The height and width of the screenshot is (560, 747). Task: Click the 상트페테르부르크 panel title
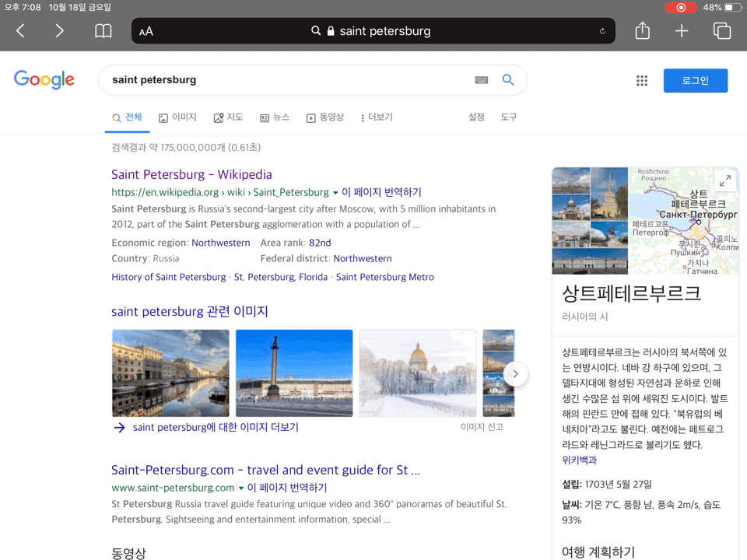click(x=632, y=293)
